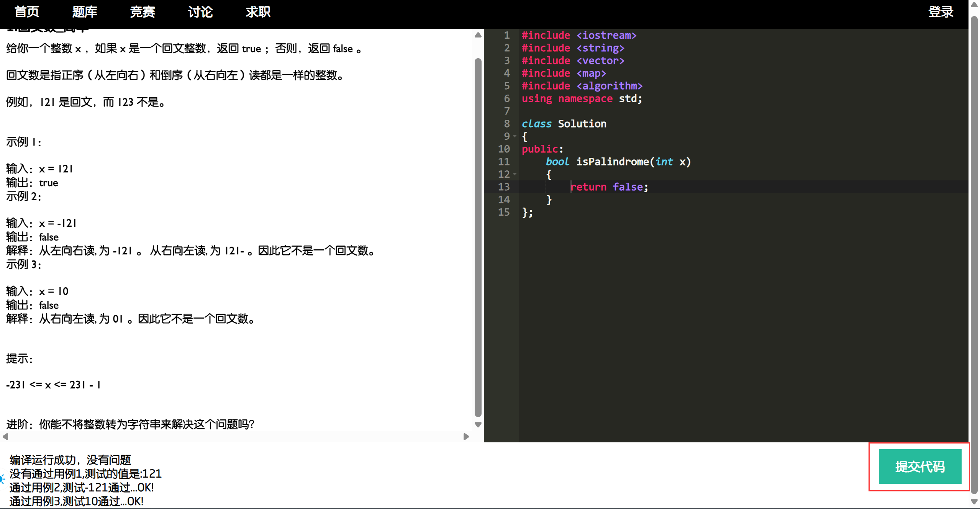Click '#include <algorithm>' code line
The image size is (980, 509).
click(582, 86)
